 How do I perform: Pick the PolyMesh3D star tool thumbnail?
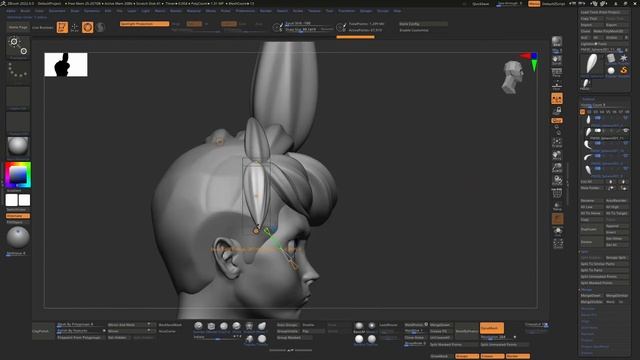point(624,58)
